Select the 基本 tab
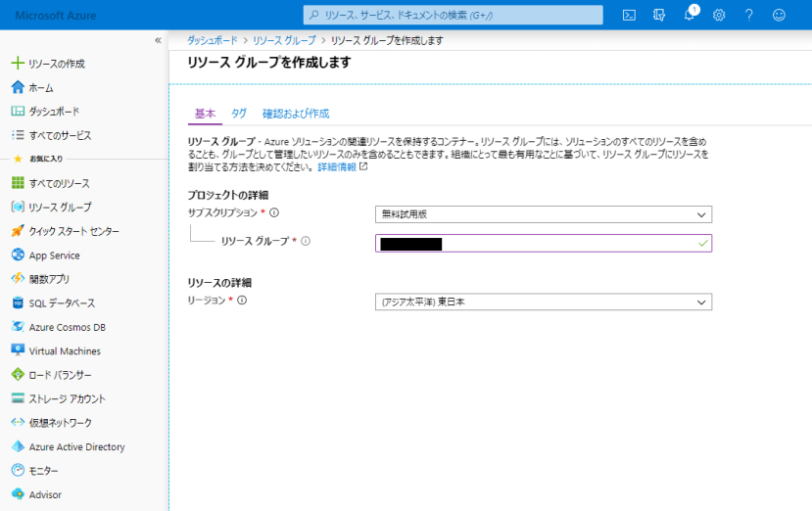This screenshot has height=511, width=812. pos(205,114)
